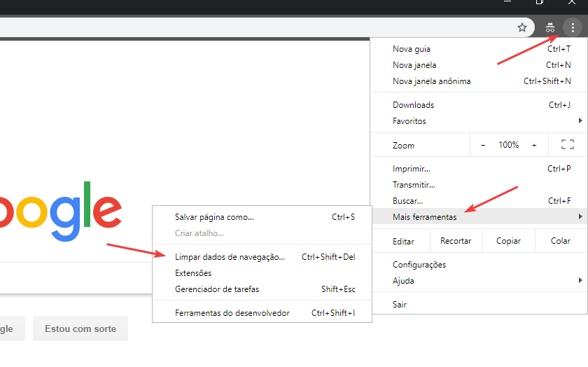This screenshot has width=588, height=367.
Task: Decrease zoom with the minus button
Action: (483, 145)
